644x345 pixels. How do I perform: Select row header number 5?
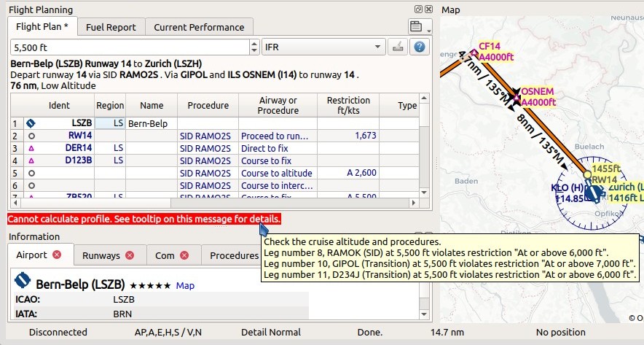17,173
